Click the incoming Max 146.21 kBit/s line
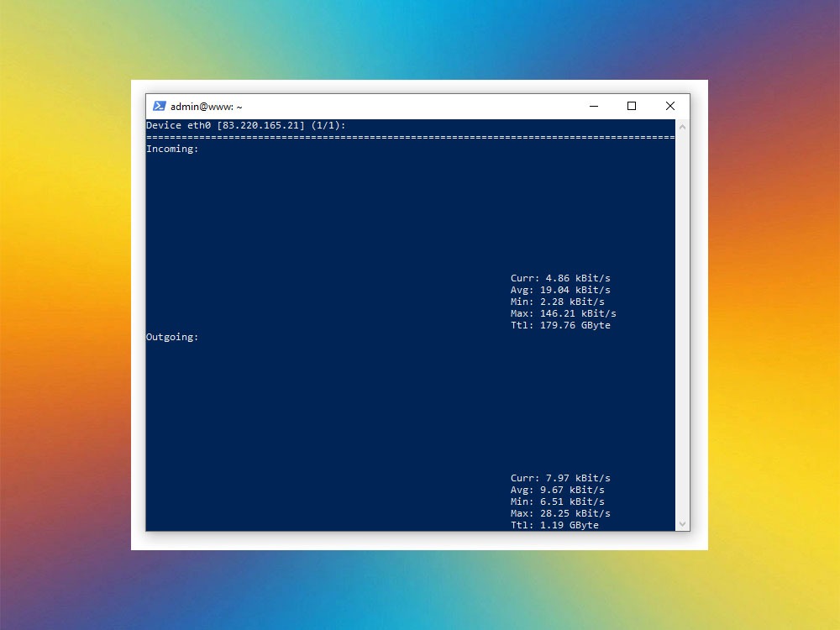 (563, 313)
